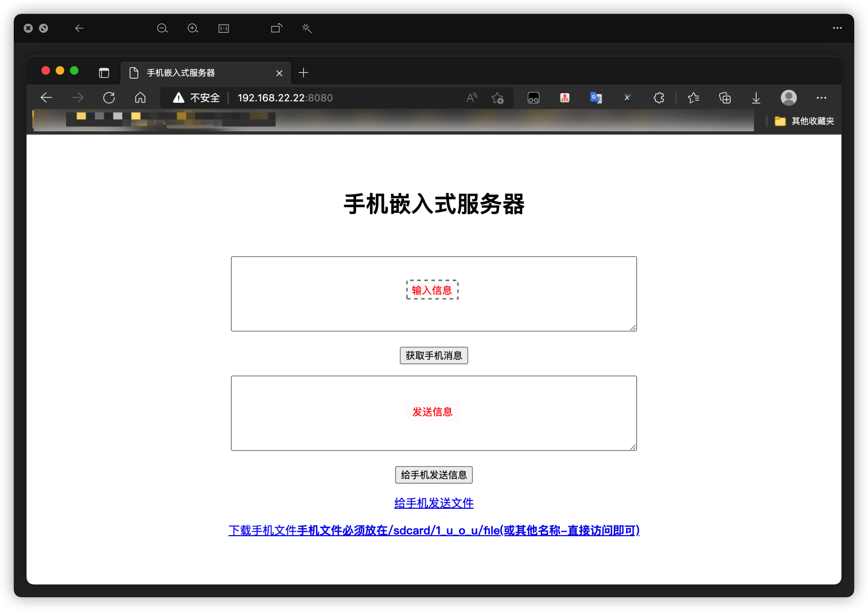Select the 手机嵌入式服务器 browser tab
The width and height of the screenshot is (868, 611).
(x=205, y=72)
